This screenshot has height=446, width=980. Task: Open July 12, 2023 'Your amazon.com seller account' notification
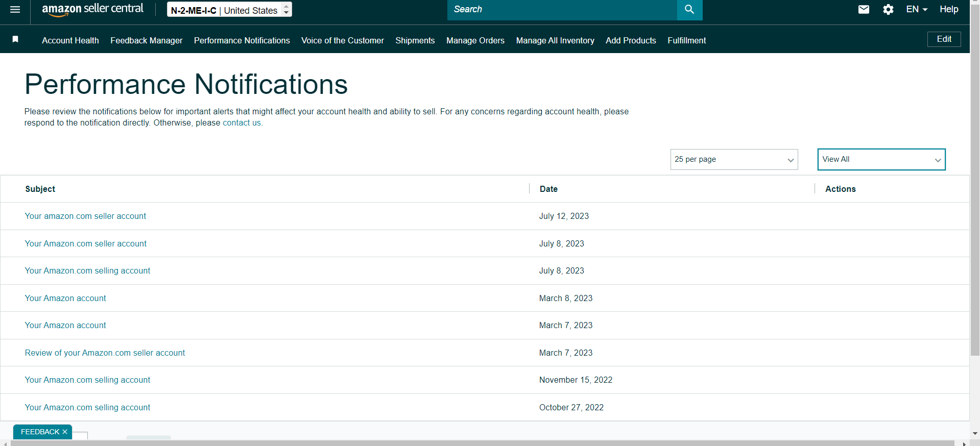click(85, 216)
